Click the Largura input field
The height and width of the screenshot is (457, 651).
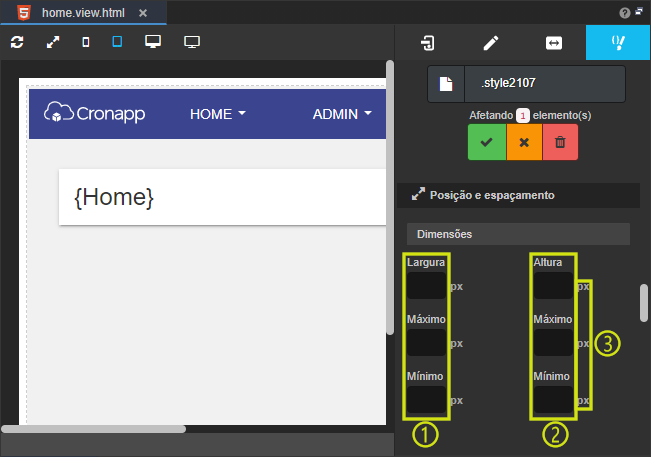click(x=426, y=286)
